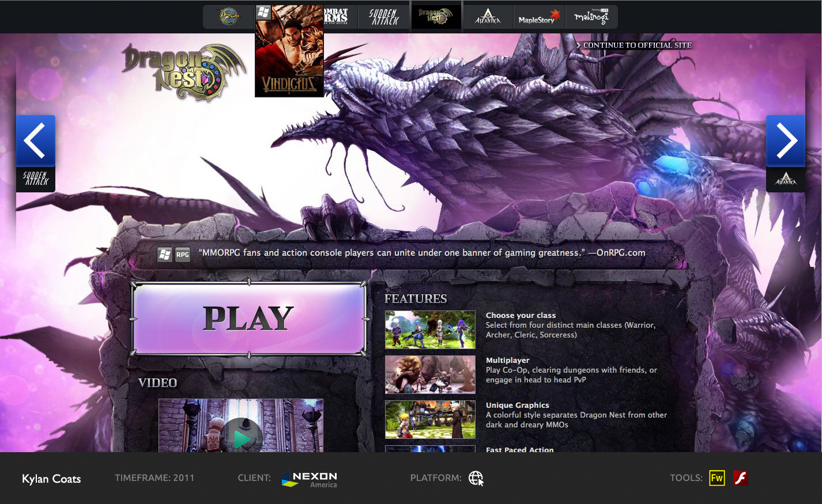
Task: Open the Mabinogi game tab
Action: [591, 17]
